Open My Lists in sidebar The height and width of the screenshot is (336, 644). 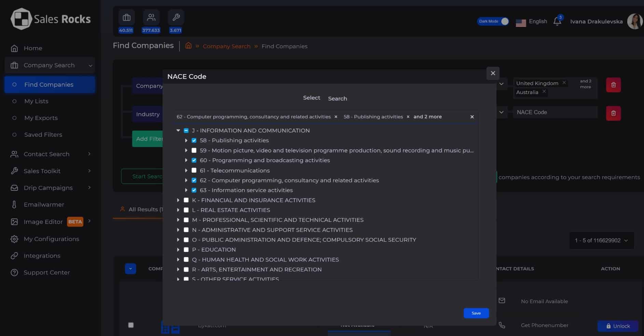pos(36,101)
